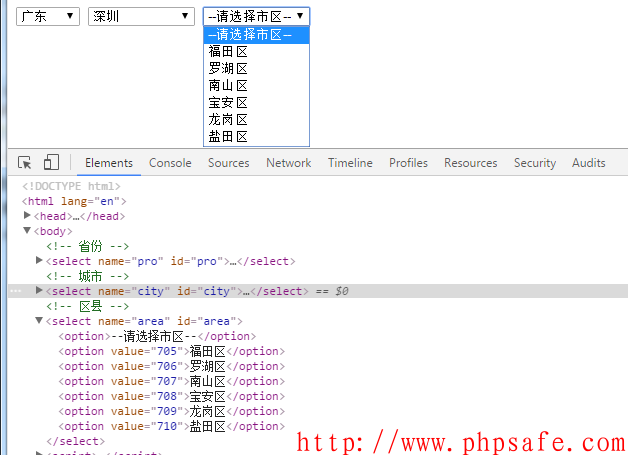Select 宝安区 from the dropdown list
Viewport: 628px width, 455px height.
[x=256, y=103]
